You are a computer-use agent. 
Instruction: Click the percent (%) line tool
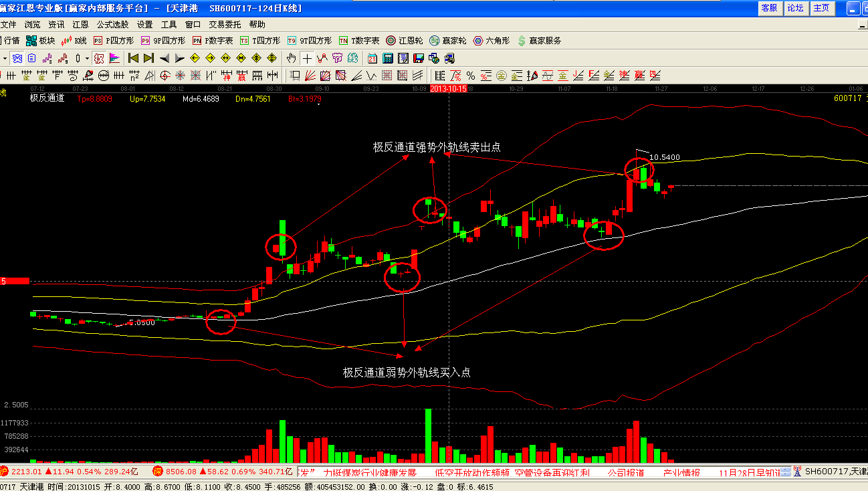point(470,75)
